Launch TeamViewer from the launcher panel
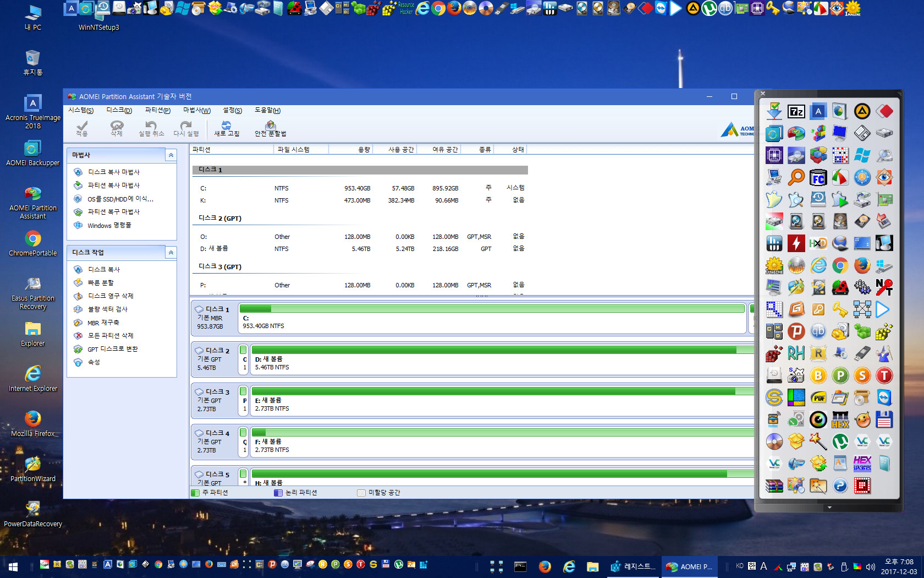The width and height of the screenshot is (924, 578). pos(884,398)
